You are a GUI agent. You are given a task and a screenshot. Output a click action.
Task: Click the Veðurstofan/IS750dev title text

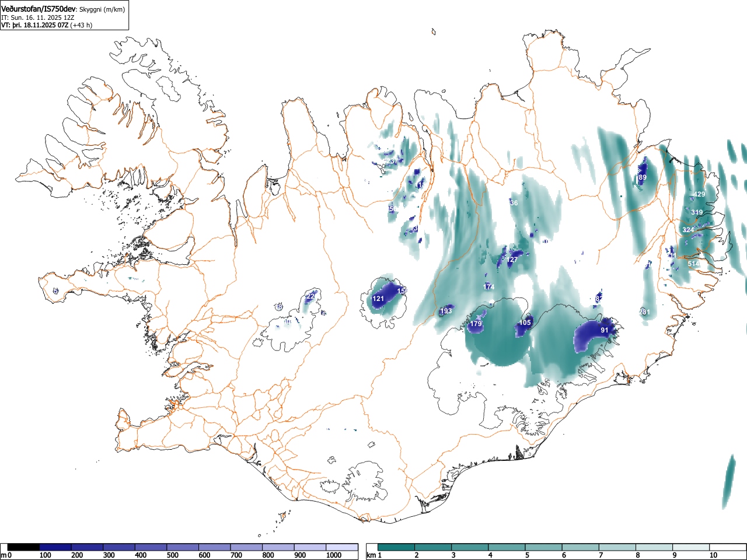click(39, 9)
